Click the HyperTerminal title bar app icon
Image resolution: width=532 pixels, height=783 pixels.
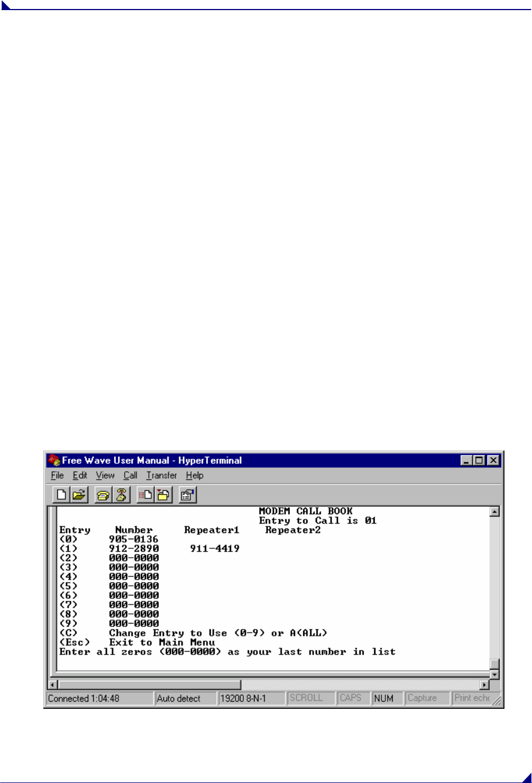point(54,460)
